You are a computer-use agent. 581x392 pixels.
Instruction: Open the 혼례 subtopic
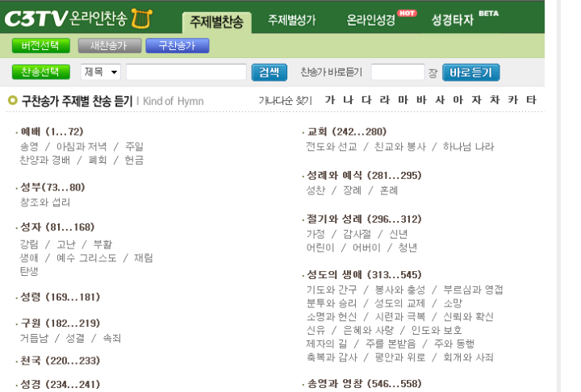[x=389, y=190]
